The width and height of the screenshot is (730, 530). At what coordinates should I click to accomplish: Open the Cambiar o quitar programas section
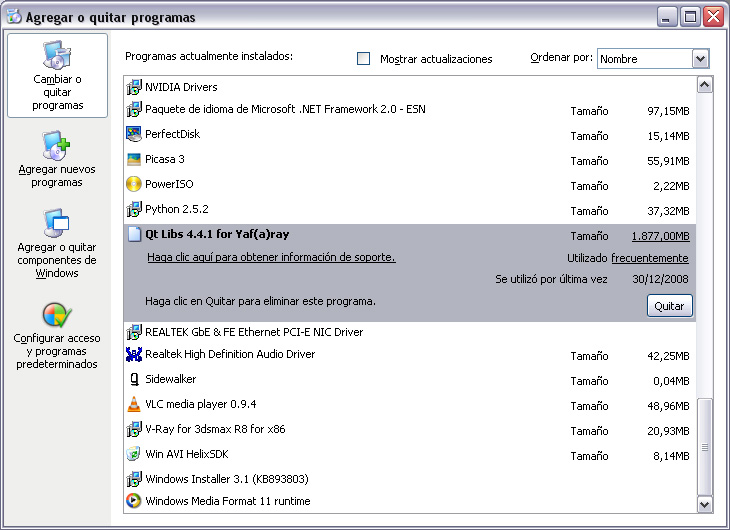tap(57, 77)
